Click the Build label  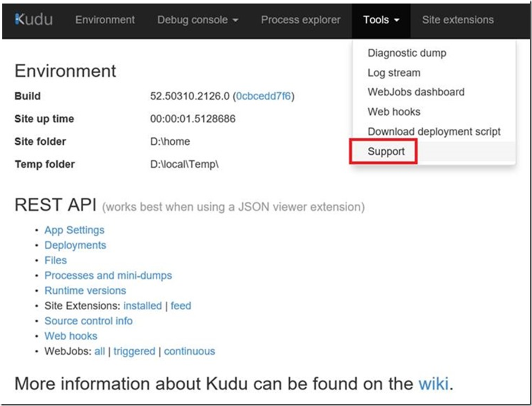click(x=27, y=96)
